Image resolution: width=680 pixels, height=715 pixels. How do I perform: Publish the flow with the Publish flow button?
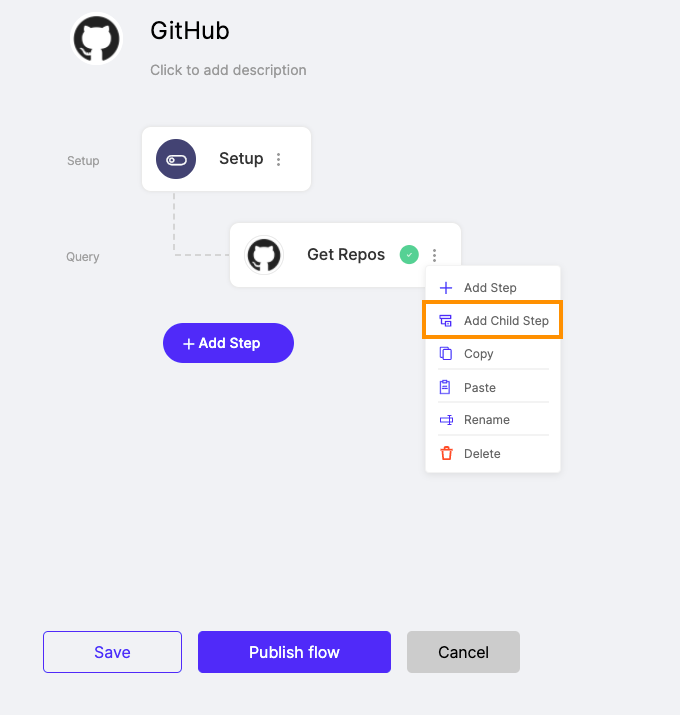tap(294, 652)
